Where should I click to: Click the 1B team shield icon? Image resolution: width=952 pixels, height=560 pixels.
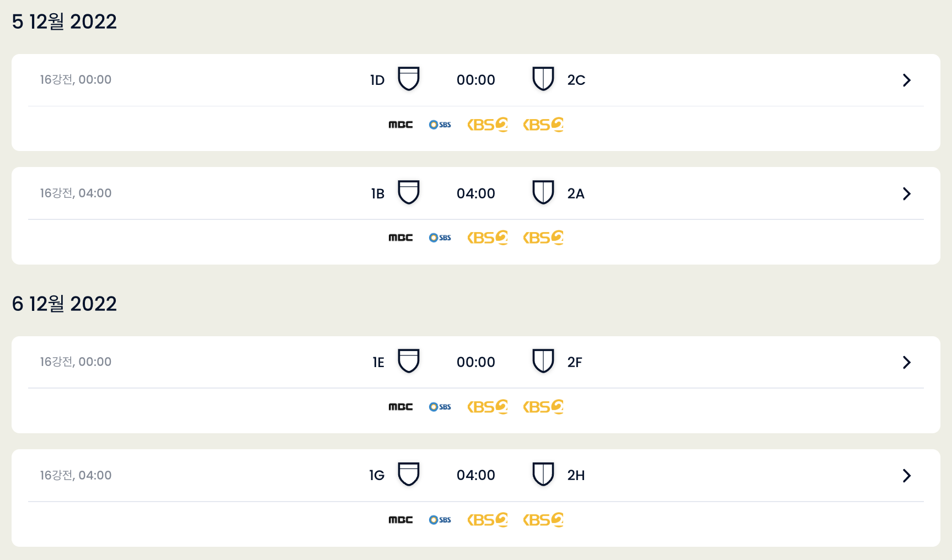409,192
